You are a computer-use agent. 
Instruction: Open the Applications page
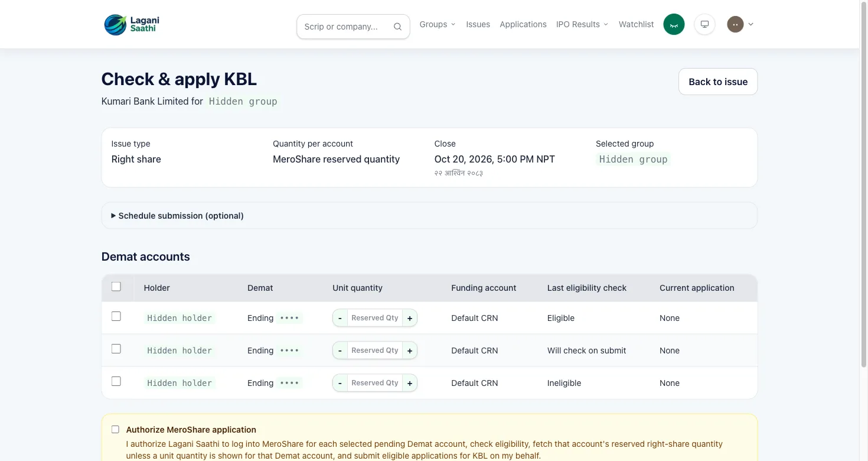[523, 24]
